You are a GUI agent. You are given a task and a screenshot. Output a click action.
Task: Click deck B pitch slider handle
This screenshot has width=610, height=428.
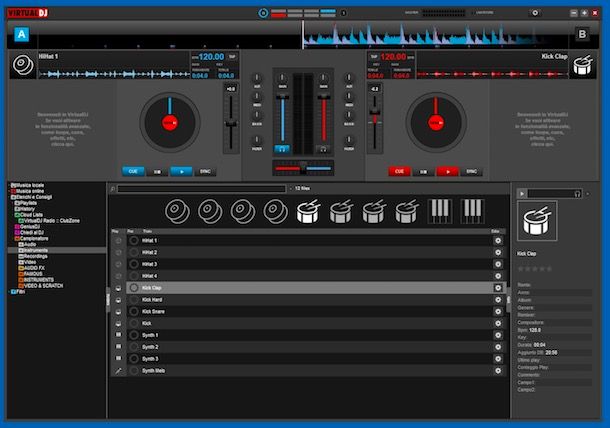pos(375,112)
